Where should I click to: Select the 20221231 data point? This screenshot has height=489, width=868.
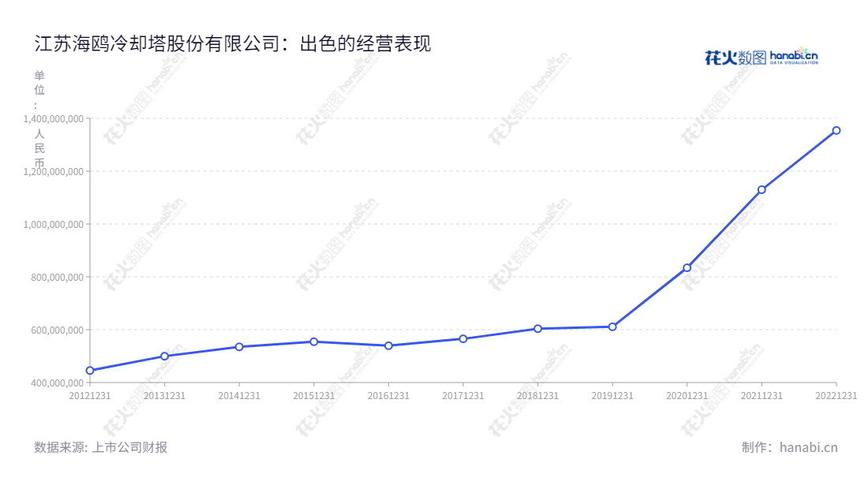836,131
